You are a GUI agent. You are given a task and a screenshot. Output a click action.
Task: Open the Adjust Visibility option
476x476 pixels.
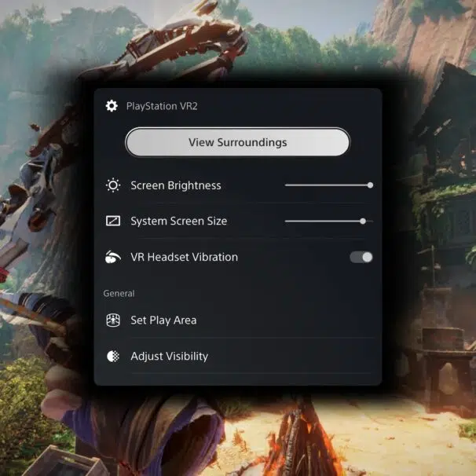click(x=238, y=356)
